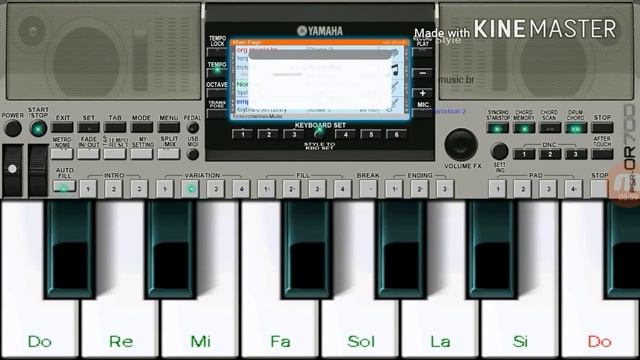Trigger ENDING 3 button
This screenshot has height=360, width=640.
point(445,189)
